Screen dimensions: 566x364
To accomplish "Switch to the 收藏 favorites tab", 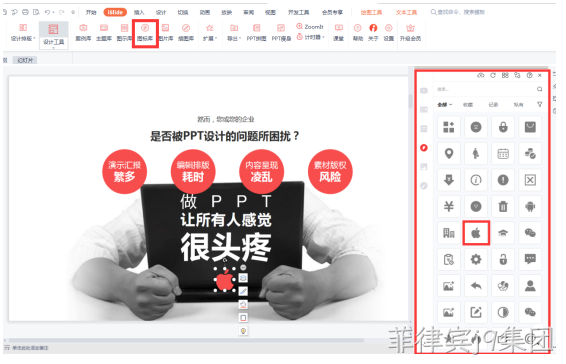I will pyautogui.click(x=468, y=105).
